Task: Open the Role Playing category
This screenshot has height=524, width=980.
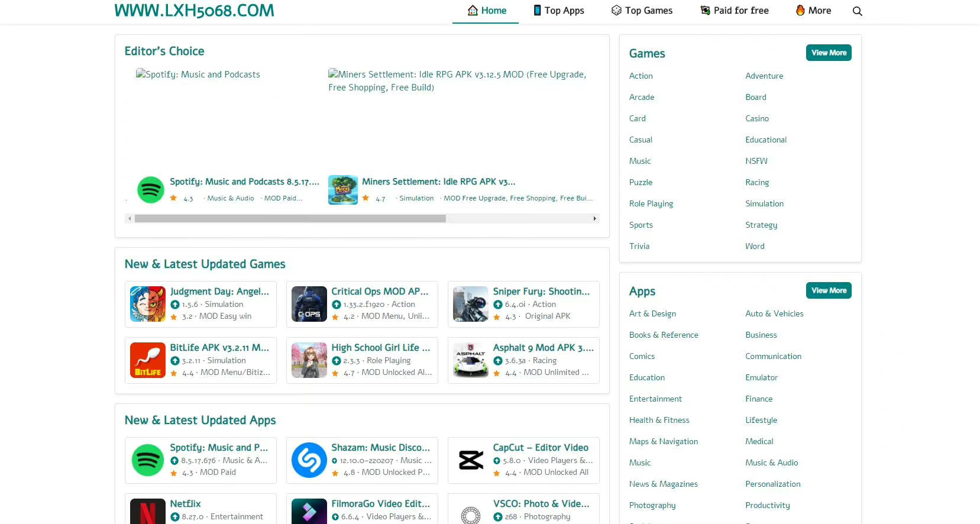Action: (x=651, y=203)
